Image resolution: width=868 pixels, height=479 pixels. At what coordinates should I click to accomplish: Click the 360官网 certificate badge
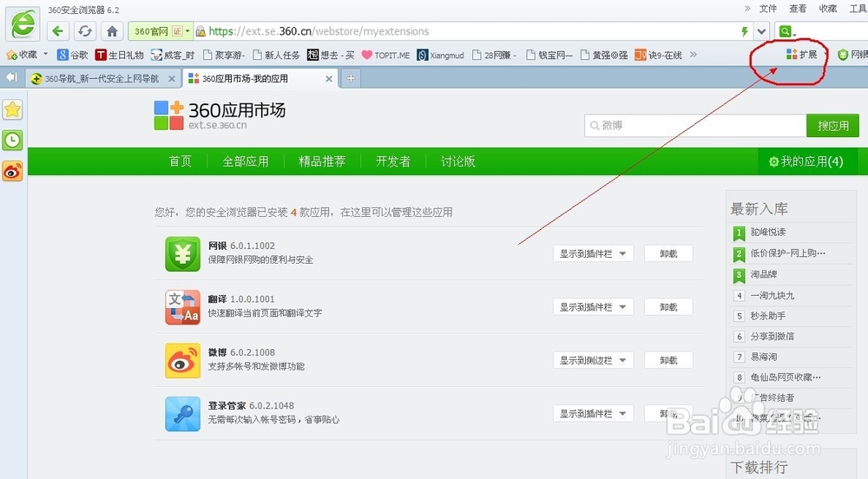coord(160,31)
